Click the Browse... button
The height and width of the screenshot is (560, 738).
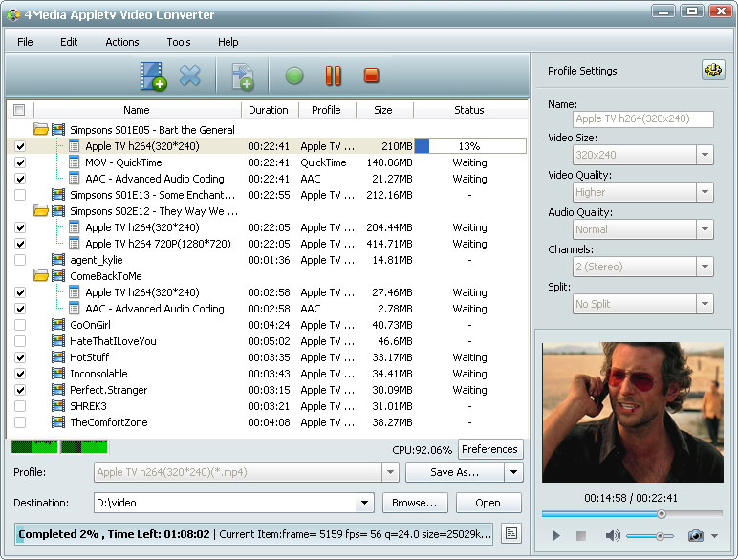point(415,503)
